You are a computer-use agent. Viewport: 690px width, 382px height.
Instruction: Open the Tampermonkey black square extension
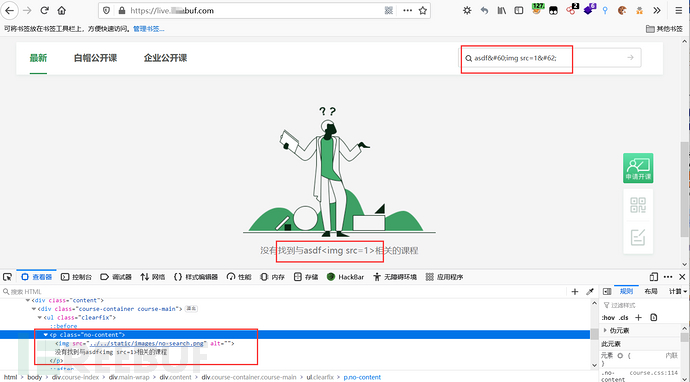554,11
